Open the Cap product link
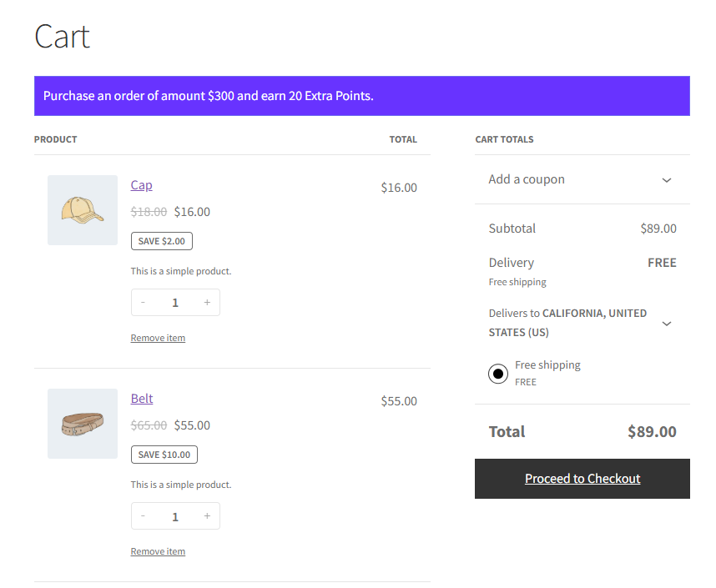Image resolution: width=716 pixels, height=588 pixels. coord(141,185)
